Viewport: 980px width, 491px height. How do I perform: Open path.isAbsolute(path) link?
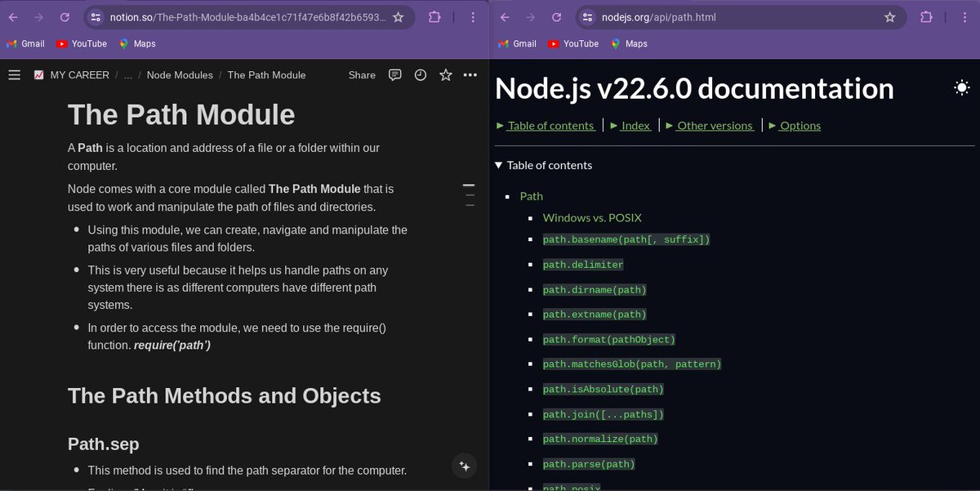coord(604,390)
